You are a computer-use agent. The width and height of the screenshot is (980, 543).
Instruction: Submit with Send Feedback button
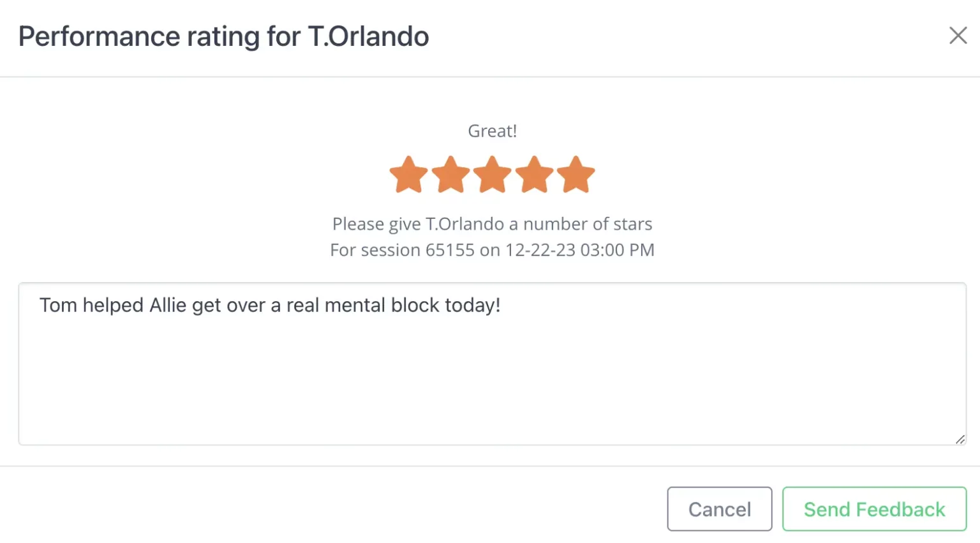click(874, 509)
